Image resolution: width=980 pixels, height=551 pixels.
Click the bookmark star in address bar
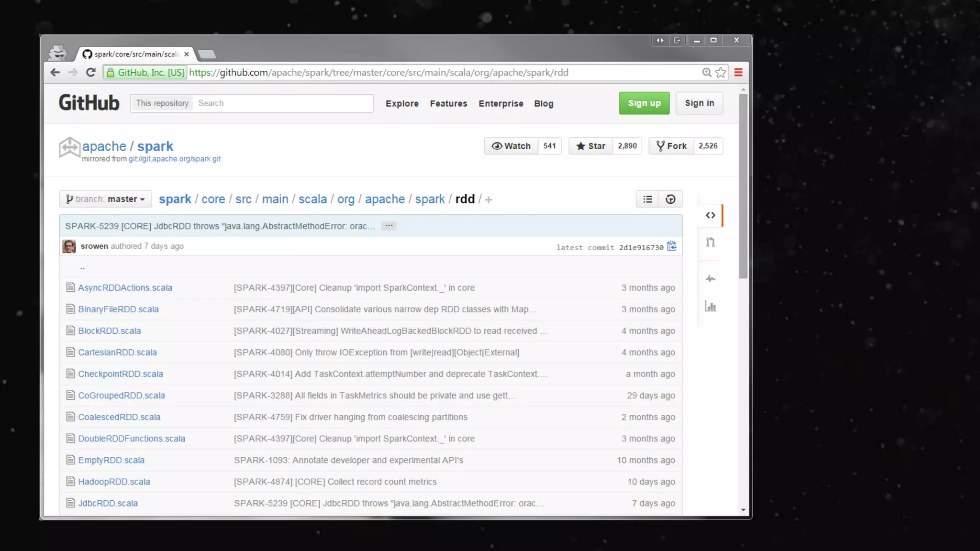pyautogui.click(x=721, y=73)
